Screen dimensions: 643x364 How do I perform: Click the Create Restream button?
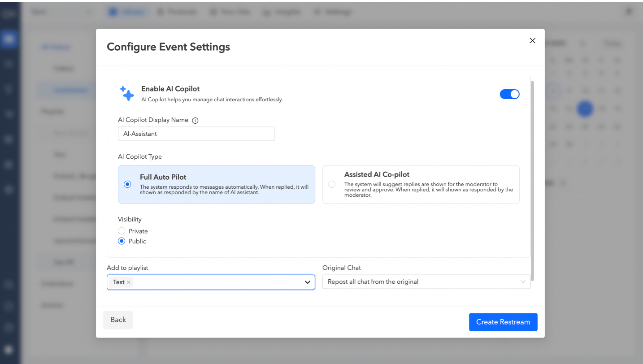[503, 322]
